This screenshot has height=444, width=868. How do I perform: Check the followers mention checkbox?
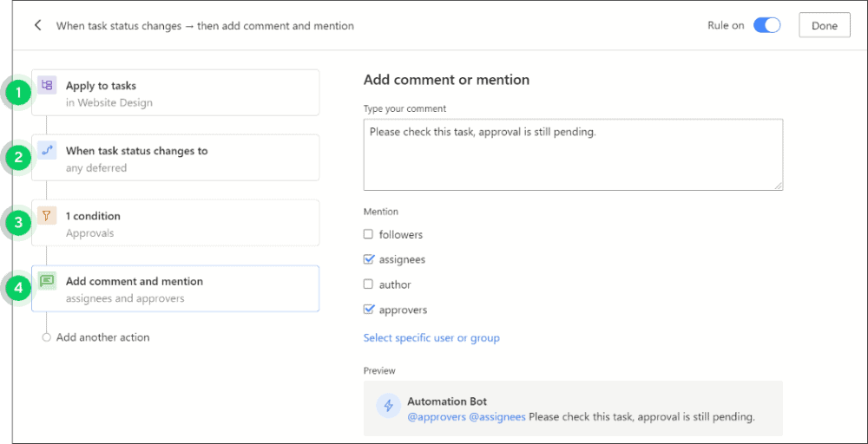coord(368,234)
